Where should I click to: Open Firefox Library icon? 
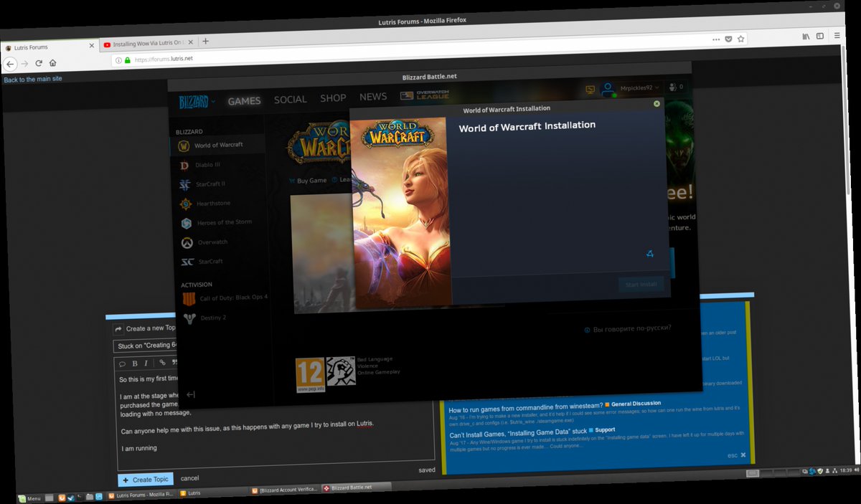coord(806,37)
